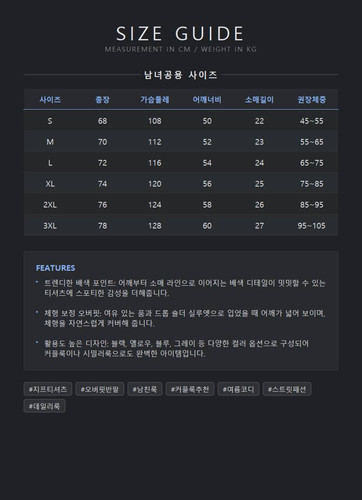Select the S size row label
Viewport: 362px width, 500px height.
click(x=50, y=121)
